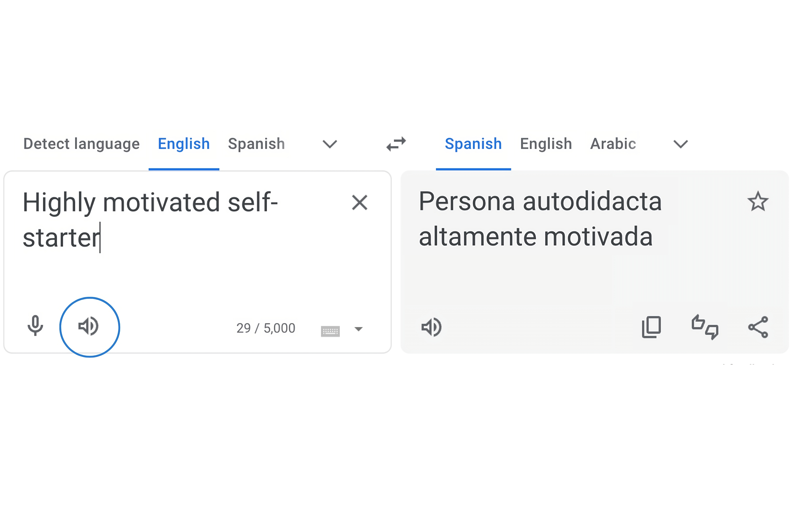Switch target language to English

tap(546, 144)
